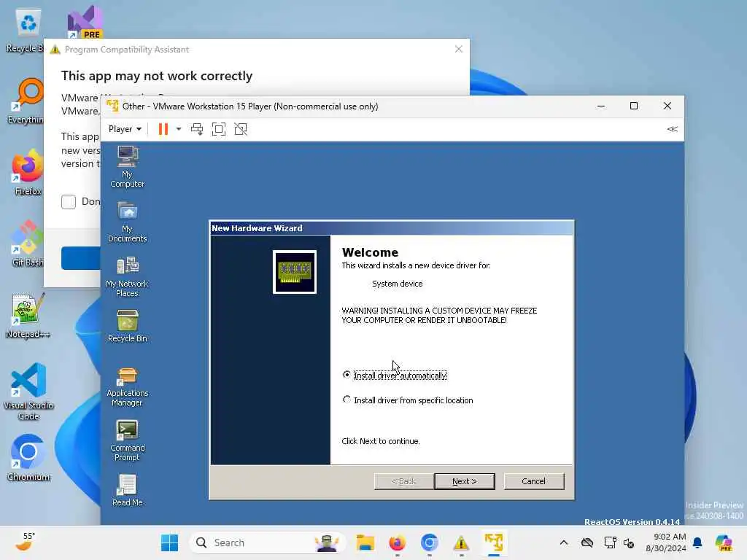Click the cloud sync tray icon

click(587, 542)
